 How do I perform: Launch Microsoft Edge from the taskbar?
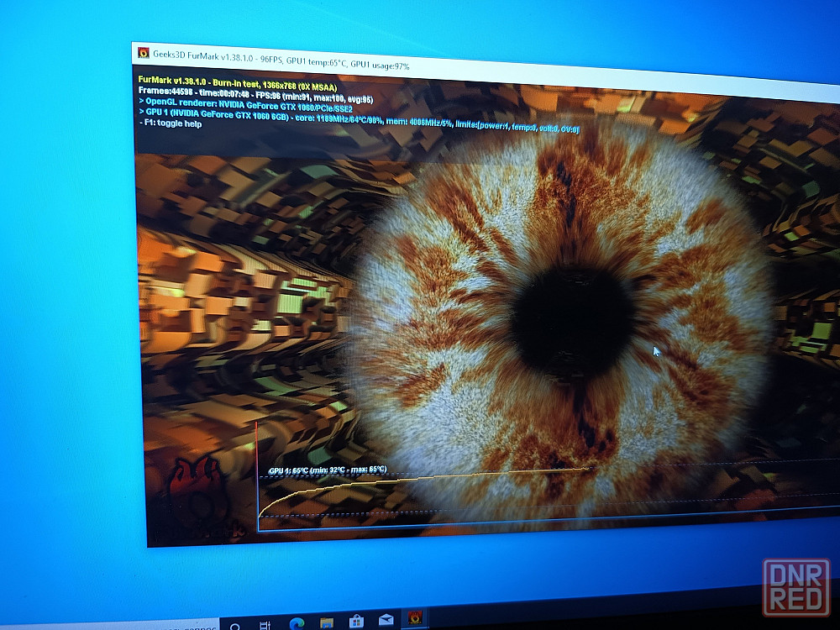(x=297, y=623)
